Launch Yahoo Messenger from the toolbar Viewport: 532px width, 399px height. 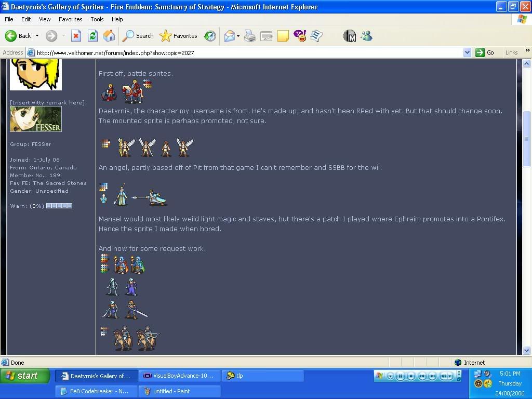click(x=300, y=36)
